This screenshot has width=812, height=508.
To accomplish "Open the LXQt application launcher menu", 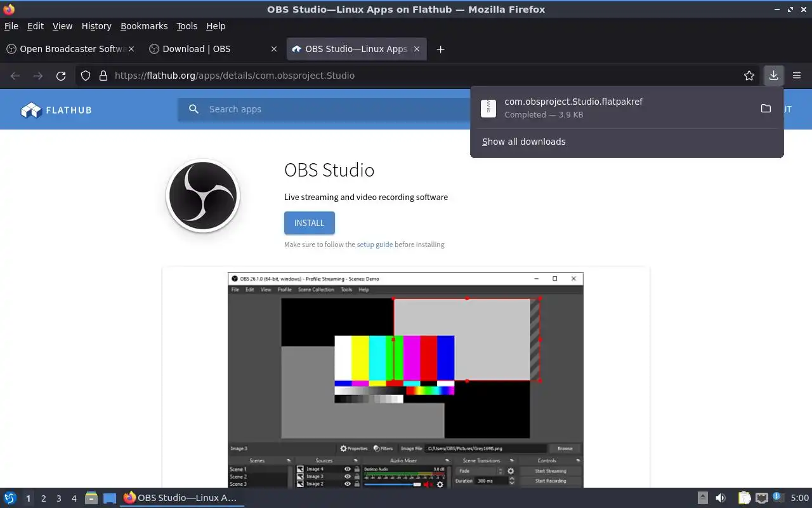I will pos(10,498).
